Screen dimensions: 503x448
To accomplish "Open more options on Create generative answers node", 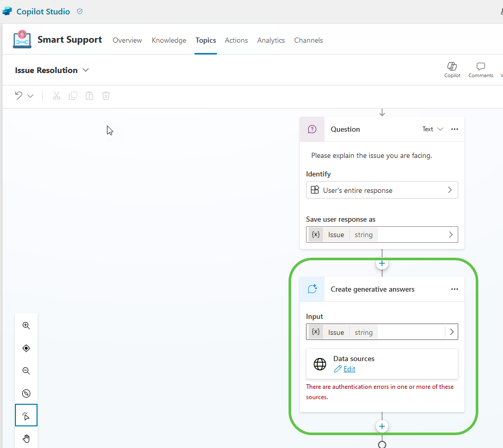I will click(454, 289).
